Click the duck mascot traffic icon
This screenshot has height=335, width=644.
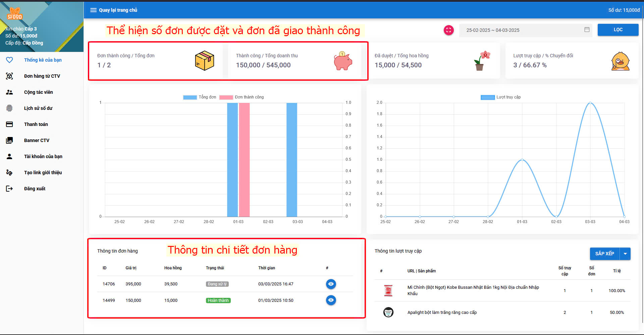pyautogui.click(x=620, y=61)
